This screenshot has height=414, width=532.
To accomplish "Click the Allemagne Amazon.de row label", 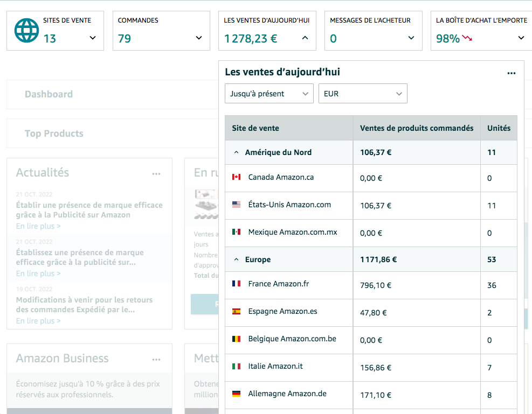I will 287,394.
